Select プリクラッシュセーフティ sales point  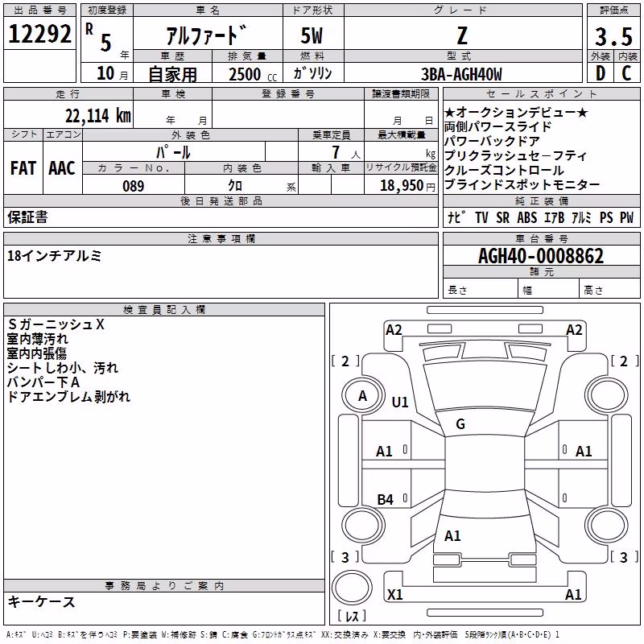(516, 155)
